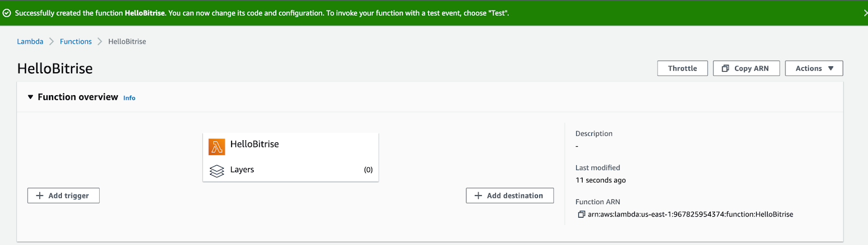Go to Lambda in the breadcrumb
The image size is (868, 245).
click(30, 41)
